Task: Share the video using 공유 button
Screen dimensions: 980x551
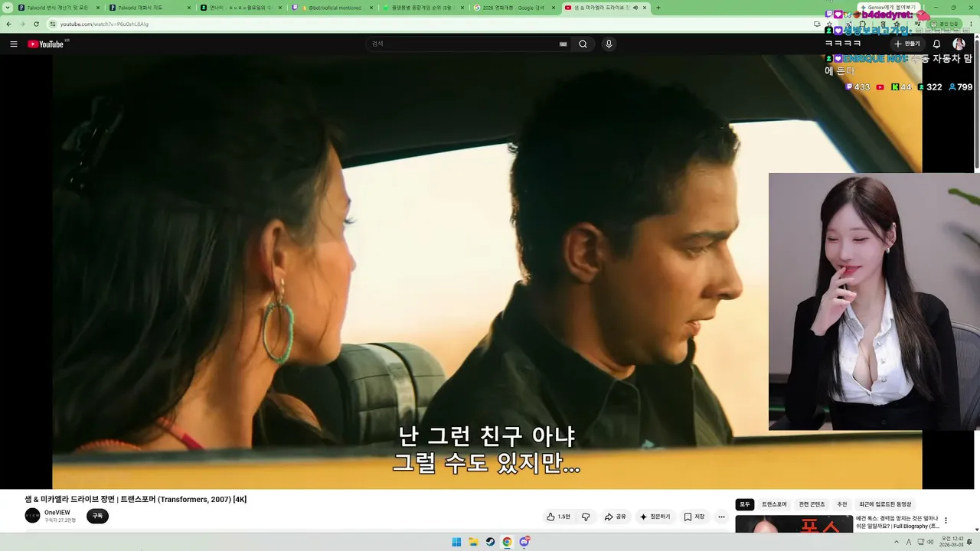Action: [616, 517]
